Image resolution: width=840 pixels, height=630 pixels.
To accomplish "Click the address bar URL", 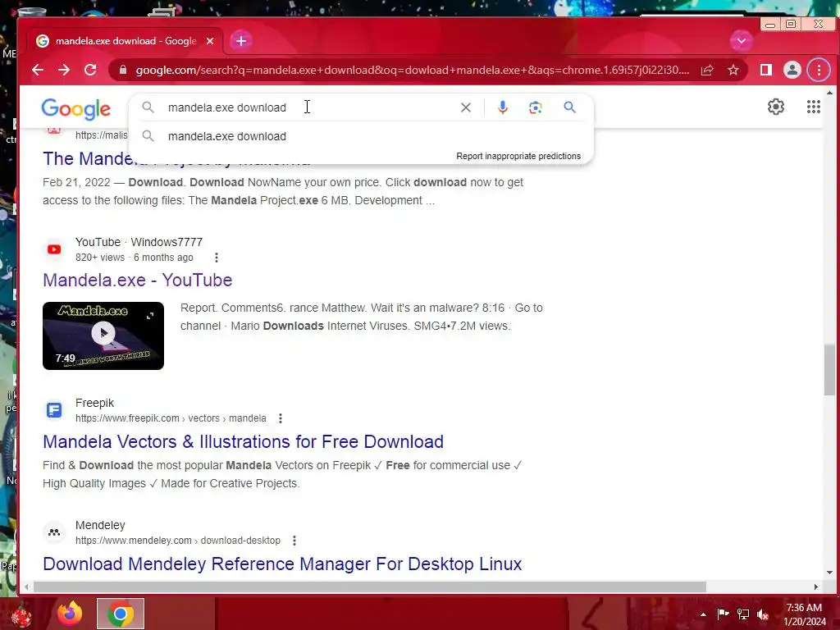I will pyautogui.click(x=413, y=71).
